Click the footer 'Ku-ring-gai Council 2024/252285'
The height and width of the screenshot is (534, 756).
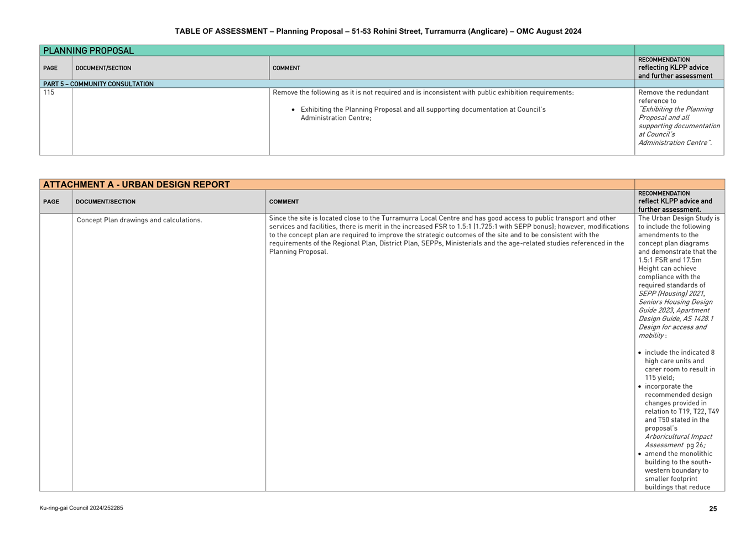coord(81,508)
